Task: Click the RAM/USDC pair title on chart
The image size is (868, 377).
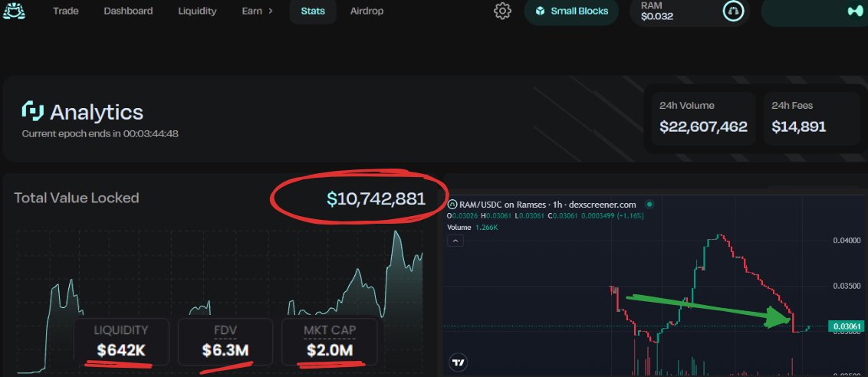Action: [547, 205]
